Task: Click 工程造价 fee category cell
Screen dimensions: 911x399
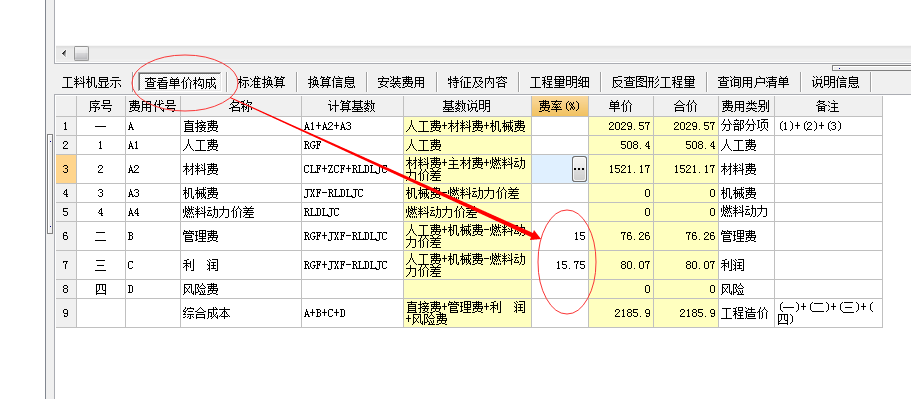Action: 746,313
